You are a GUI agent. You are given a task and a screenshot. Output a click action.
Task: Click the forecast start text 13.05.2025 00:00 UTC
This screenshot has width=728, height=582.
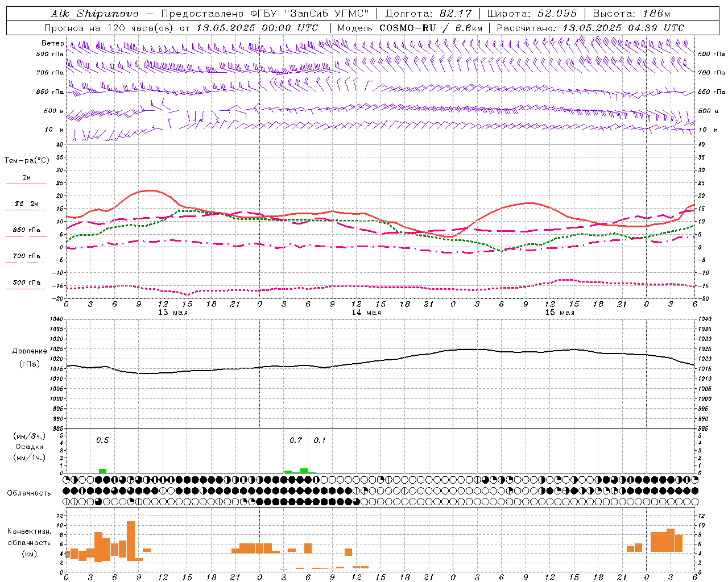tap(257, 28)
